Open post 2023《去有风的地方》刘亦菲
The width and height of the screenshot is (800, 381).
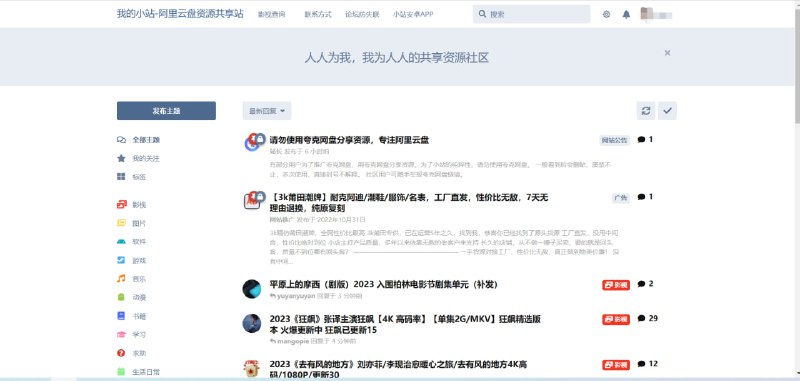398,370
